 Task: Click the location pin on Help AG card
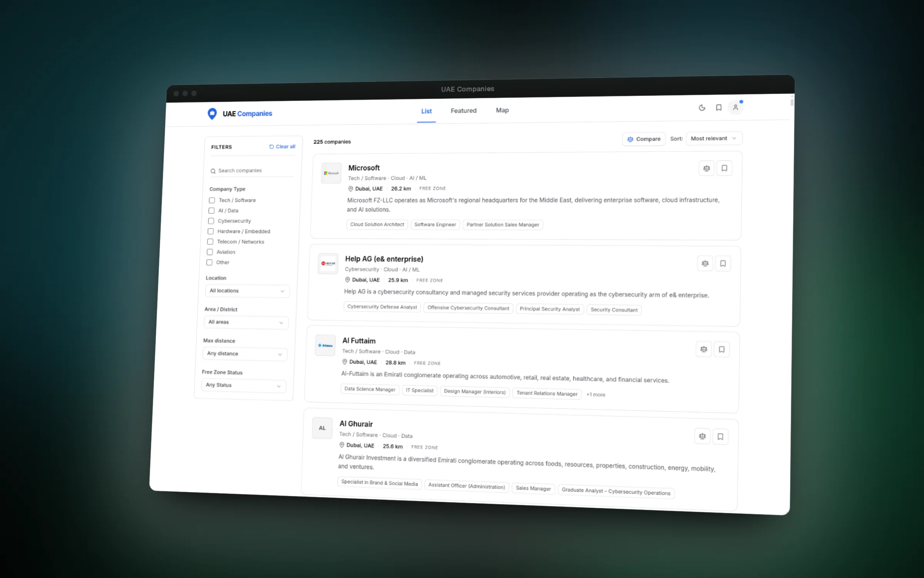[x=347, y=280]
